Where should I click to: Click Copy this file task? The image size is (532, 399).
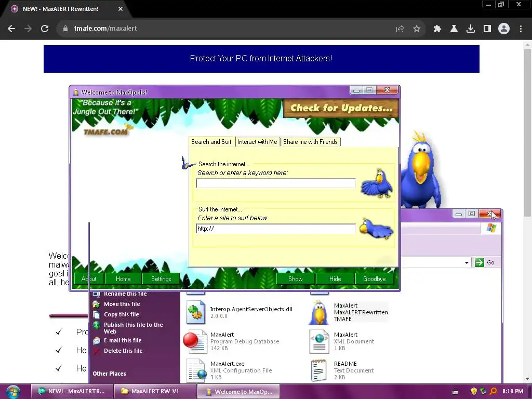point(121,314)
